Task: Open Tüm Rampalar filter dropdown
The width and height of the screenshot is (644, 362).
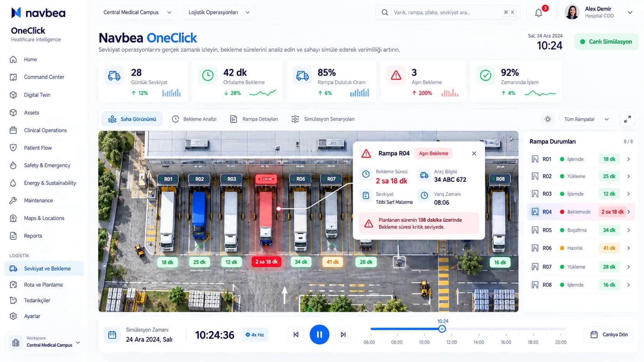Action: tap(587, 119)
